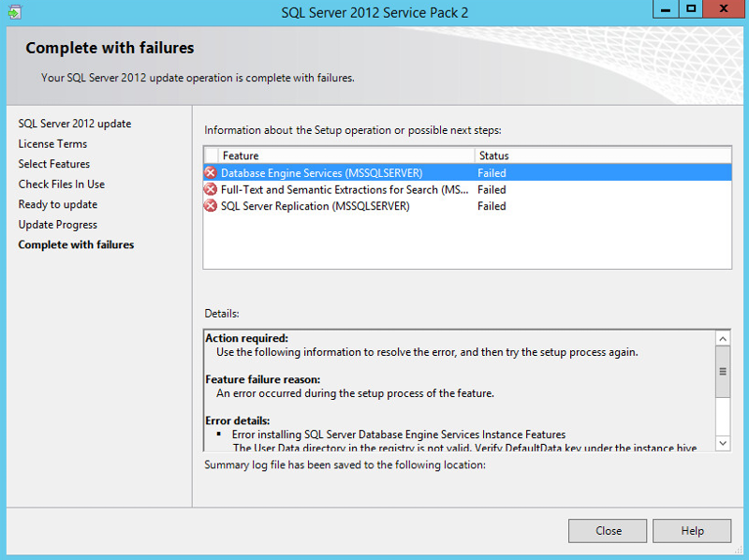Select the Update Progress step
The image size is (749, 560).
point(58,225)
